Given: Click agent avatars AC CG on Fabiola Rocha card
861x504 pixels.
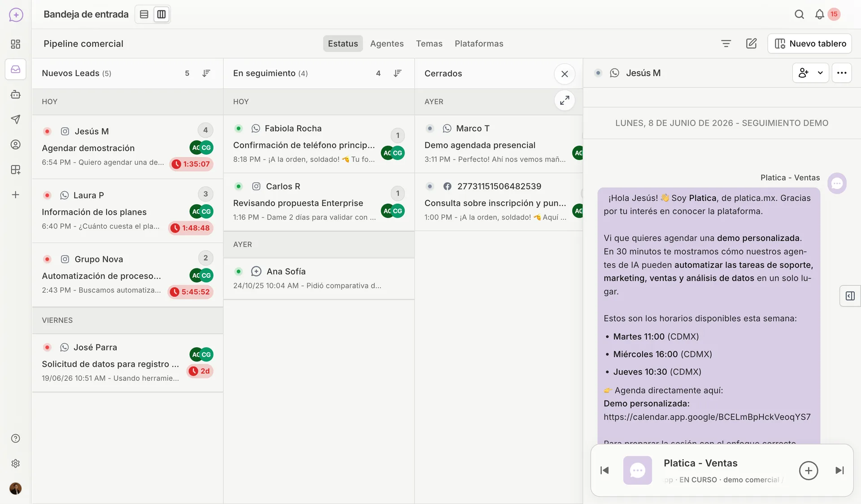Looking at the screenshot, I should [x=393, y=153].
